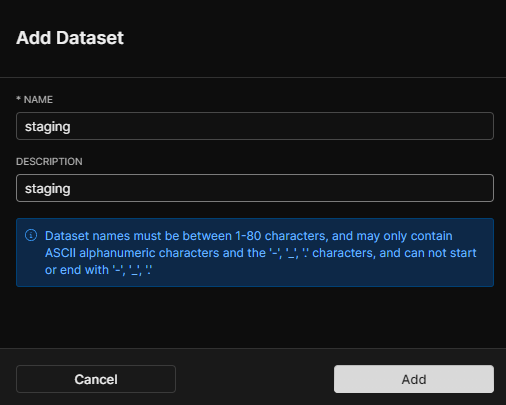Focus the Description input field
The image size is (506, 405).
[x=255, y=188]
